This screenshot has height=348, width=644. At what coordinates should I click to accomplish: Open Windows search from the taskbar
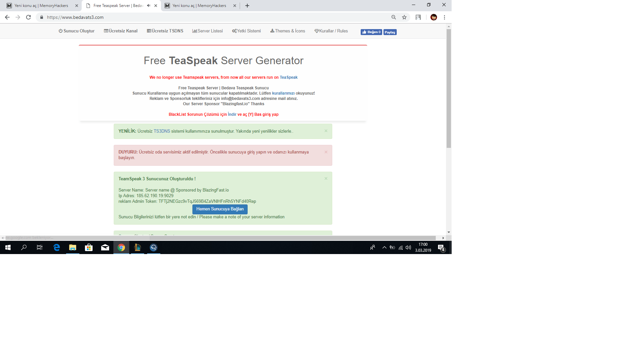(24, 247)
